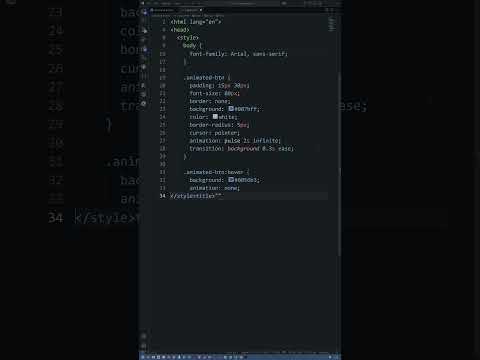Click the notification bell at status bar right end

click(336, 357)
